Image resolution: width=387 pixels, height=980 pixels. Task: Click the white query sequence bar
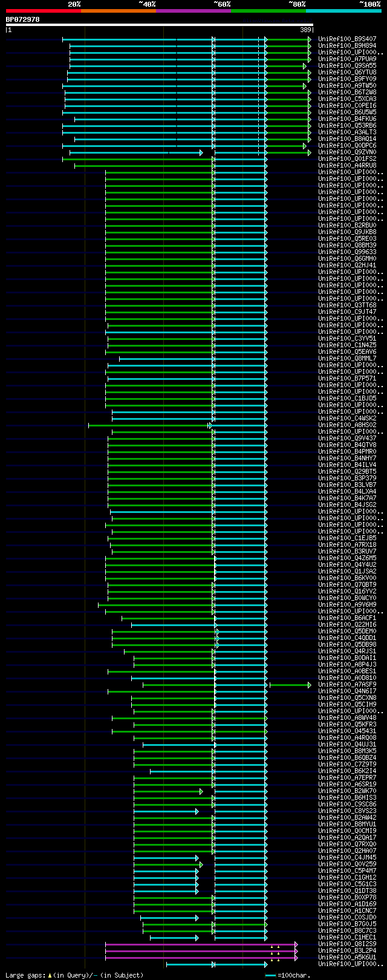(x=160, y=25)
